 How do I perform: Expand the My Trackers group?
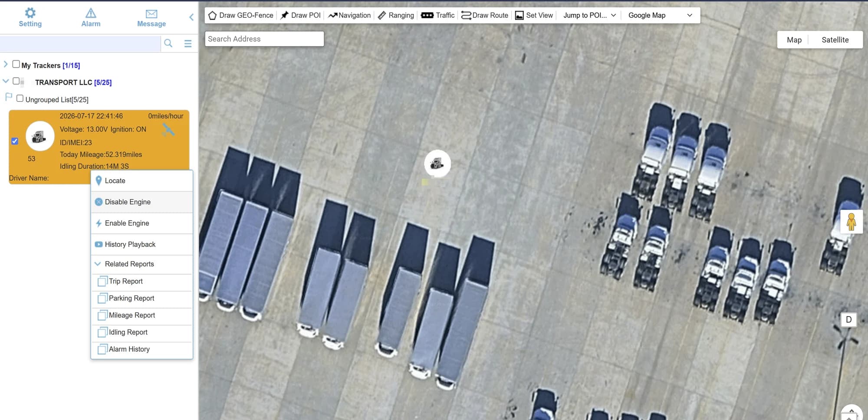pos(6,64)
